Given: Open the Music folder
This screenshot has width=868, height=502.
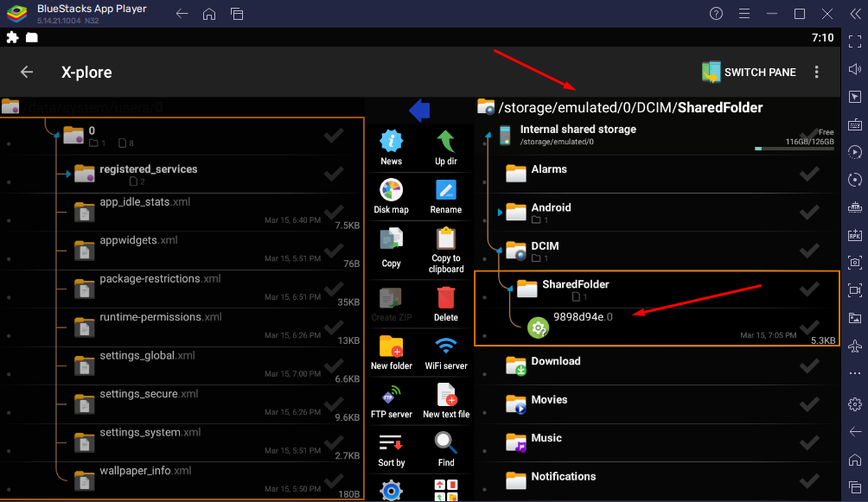Looking at the screenshot, I should click(x=657, y=442).
